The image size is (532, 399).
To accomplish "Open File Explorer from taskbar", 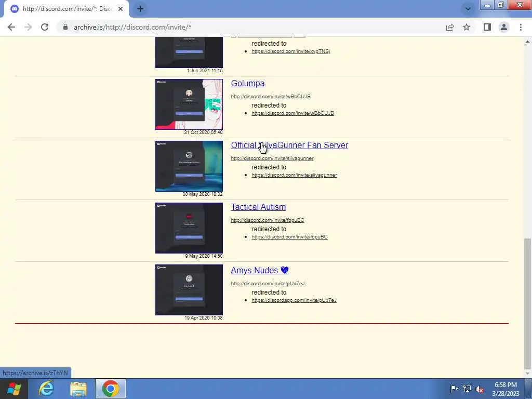I will pos(78,389).
